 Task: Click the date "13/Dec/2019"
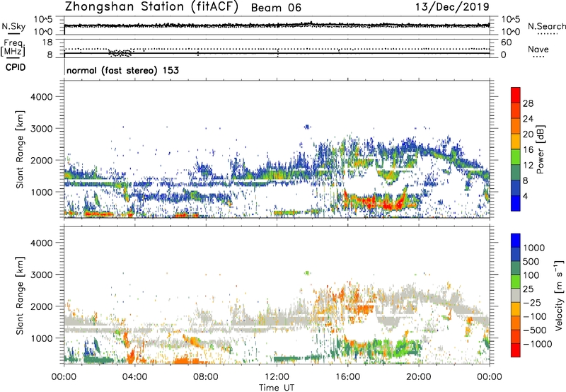(x=452, y=7)
